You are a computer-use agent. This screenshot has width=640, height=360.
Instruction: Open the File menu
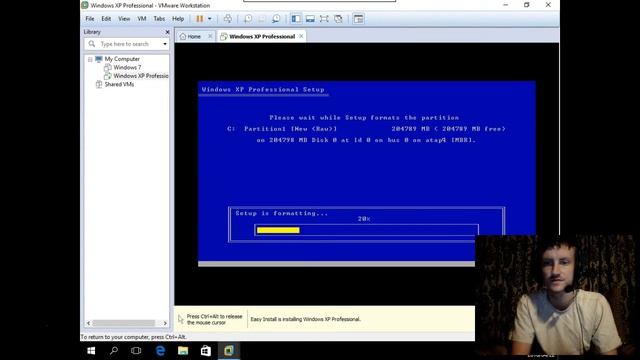[90, 19]
